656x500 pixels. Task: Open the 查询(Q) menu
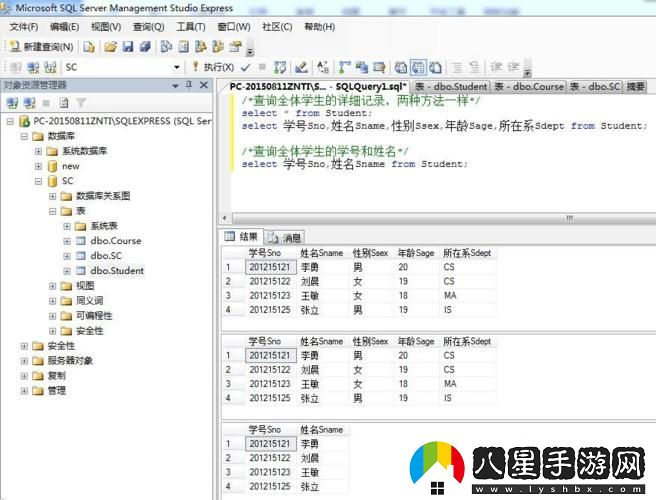(149, 27)
